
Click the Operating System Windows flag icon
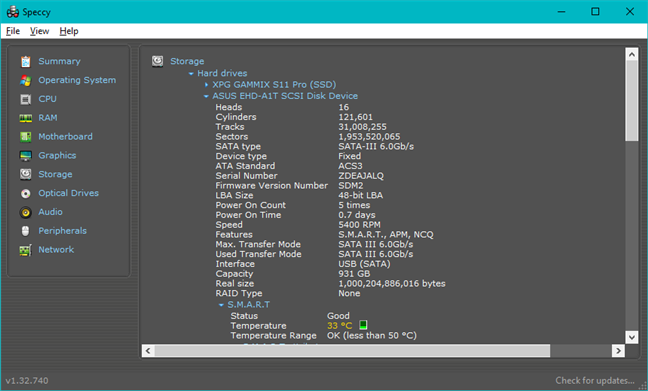(26, 80)
